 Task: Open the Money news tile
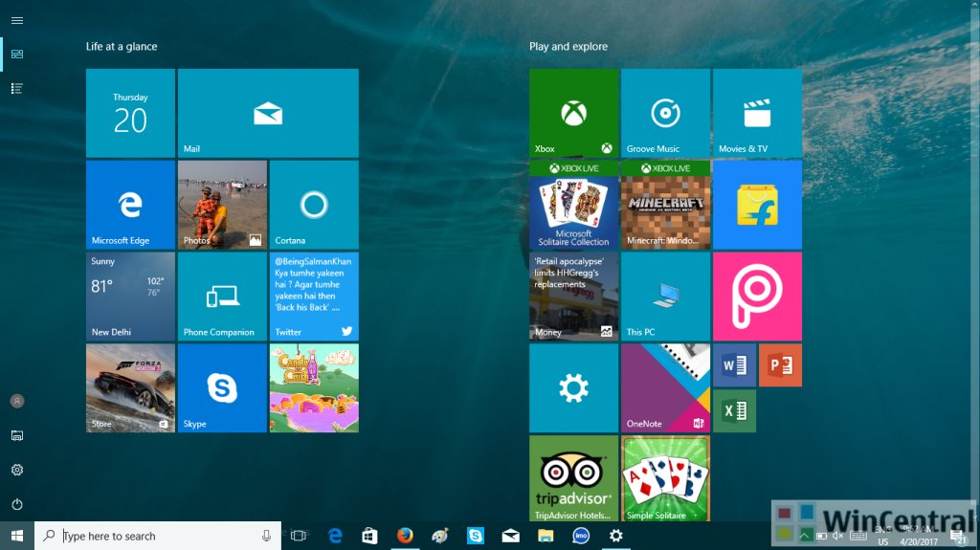tap(574, 297)
